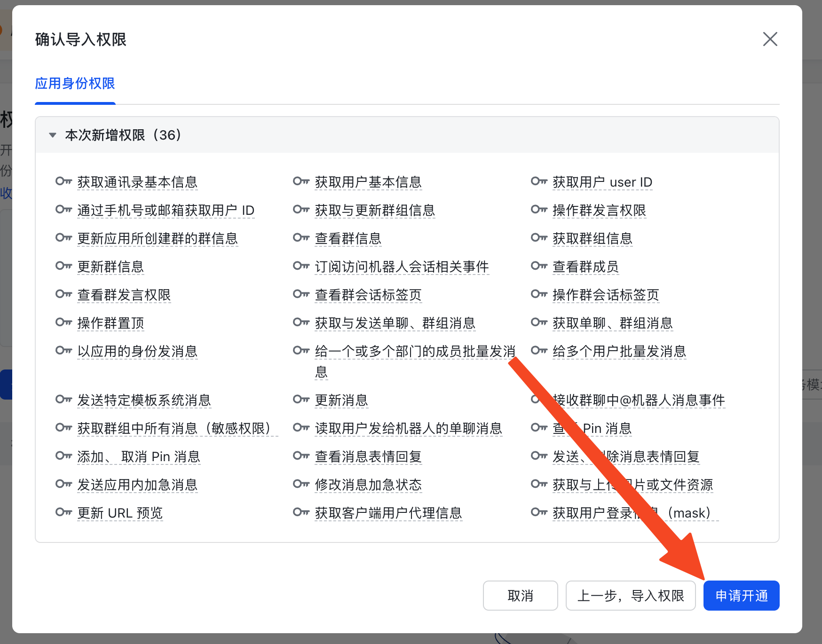Click the key icon beside 获取通讯录基本信息

pos(64,182)
